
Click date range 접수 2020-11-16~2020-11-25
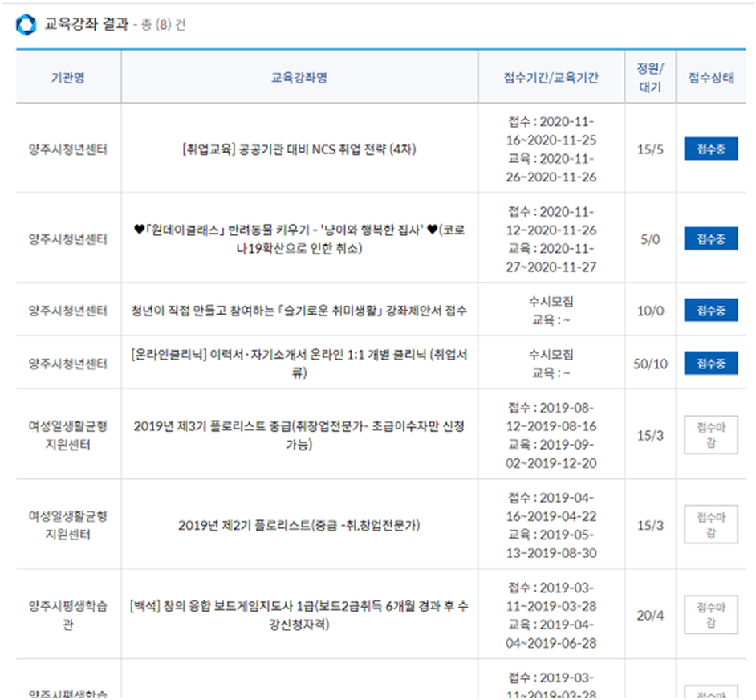point(551,131)
